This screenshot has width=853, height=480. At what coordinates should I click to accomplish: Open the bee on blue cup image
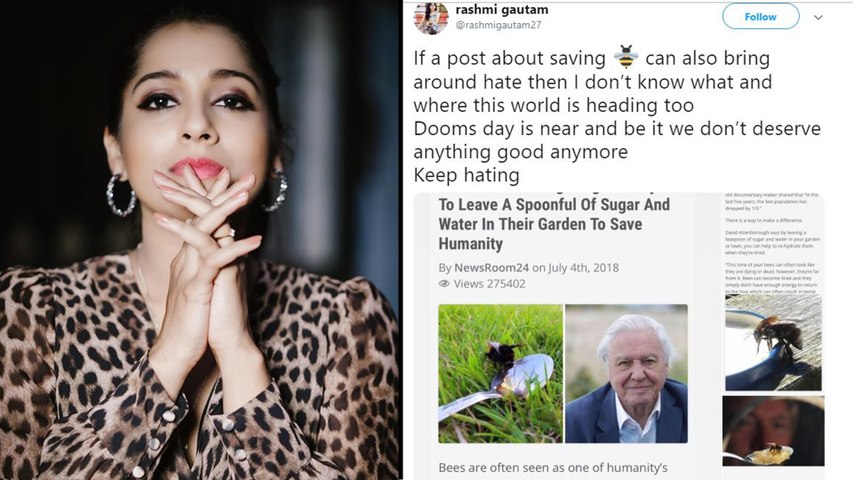point(773,342)
